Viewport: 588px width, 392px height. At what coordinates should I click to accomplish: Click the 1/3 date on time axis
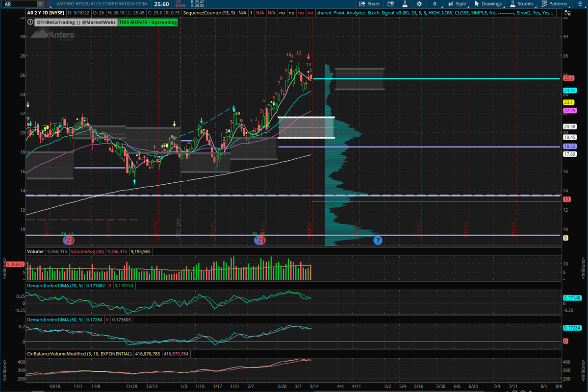tap(184, 386)
